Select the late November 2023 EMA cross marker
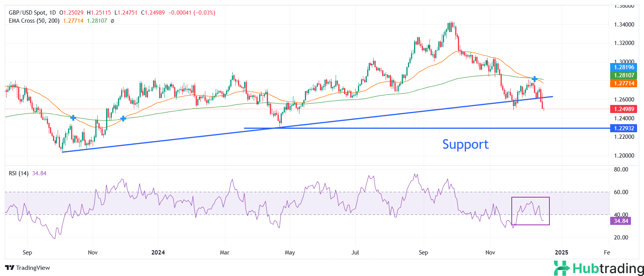This screenshot has width=644, height=276. pos(123,118)
